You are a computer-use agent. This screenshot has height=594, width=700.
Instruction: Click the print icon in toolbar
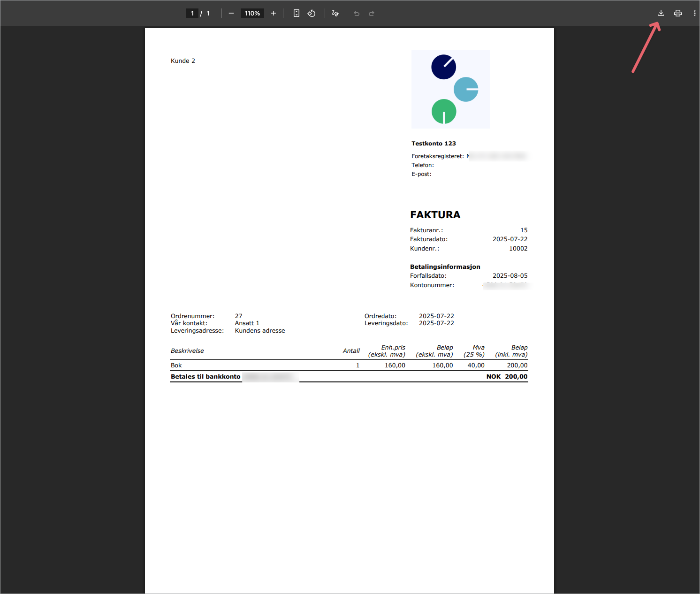point(677,13)
